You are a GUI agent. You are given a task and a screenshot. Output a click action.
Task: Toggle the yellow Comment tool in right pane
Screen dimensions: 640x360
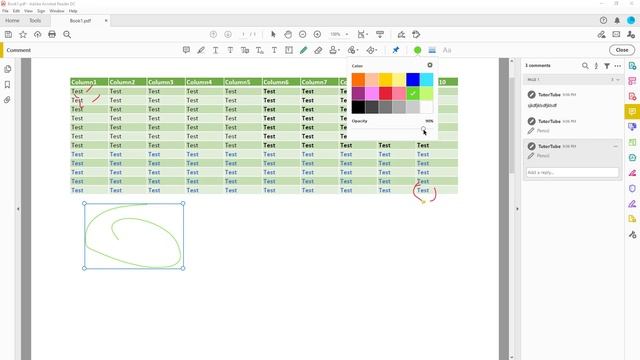coord(632,111)
